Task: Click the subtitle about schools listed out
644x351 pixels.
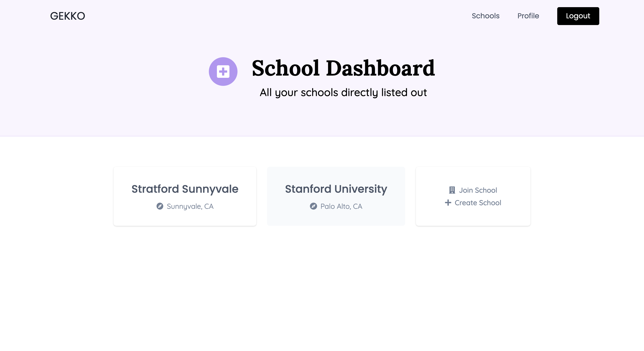Action: (343, 93)
